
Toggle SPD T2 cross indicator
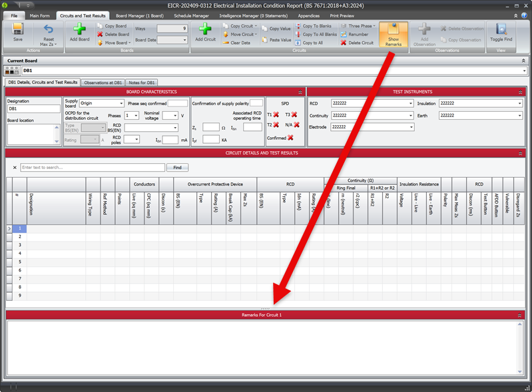point(276,125)
